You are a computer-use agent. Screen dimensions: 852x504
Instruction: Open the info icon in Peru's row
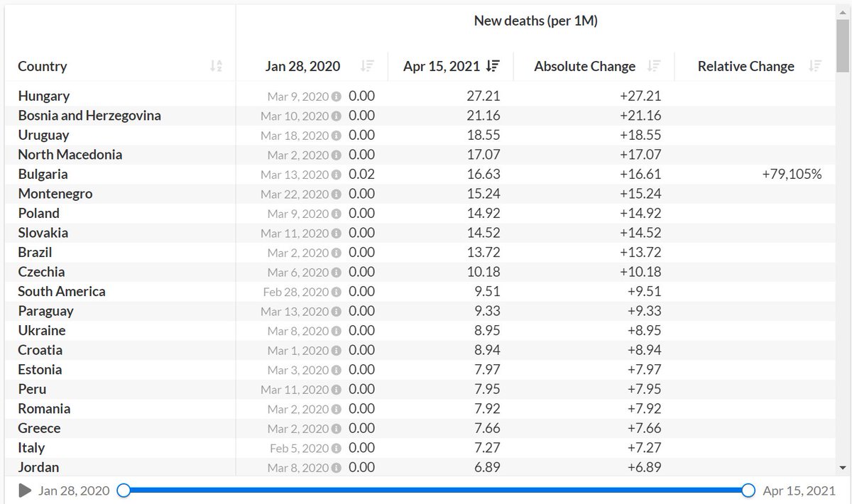click(336, 390)
